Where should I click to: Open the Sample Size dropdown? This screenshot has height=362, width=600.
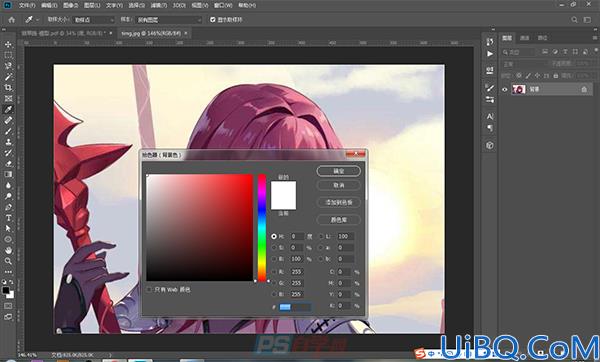[x=93, y=20]
